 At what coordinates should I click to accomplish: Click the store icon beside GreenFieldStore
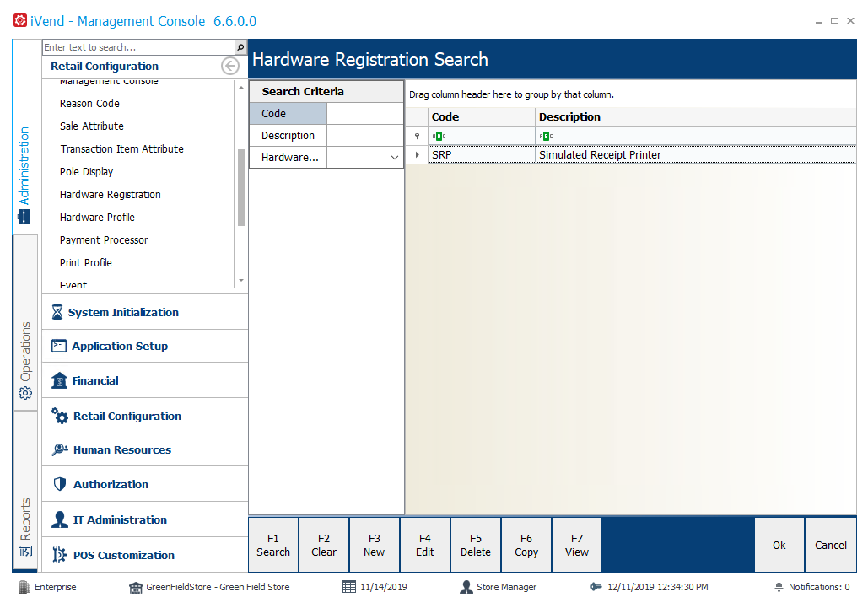136,587
